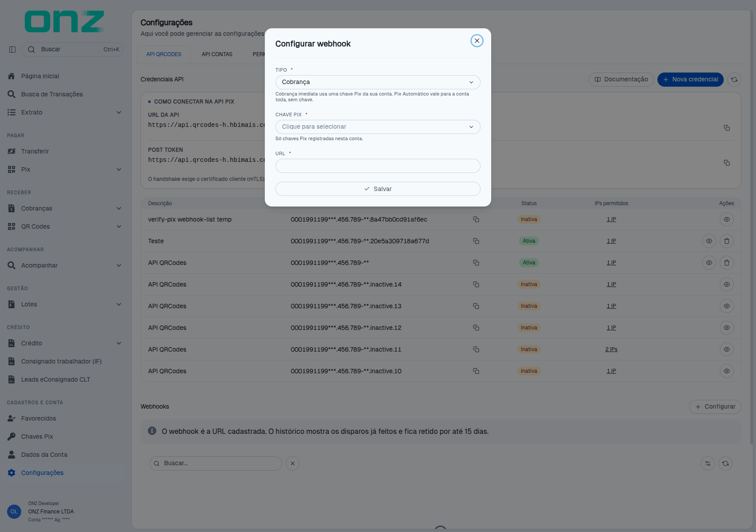Click the webhooks Buscar search field
The height and width of the screenshot is (532, 756).
[216, 463]
